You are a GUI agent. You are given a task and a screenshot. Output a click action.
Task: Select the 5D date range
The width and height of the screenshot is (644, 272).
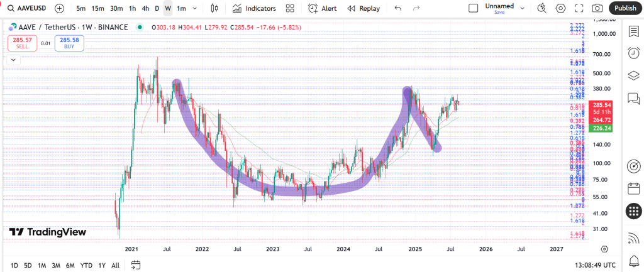click(28, 266)
